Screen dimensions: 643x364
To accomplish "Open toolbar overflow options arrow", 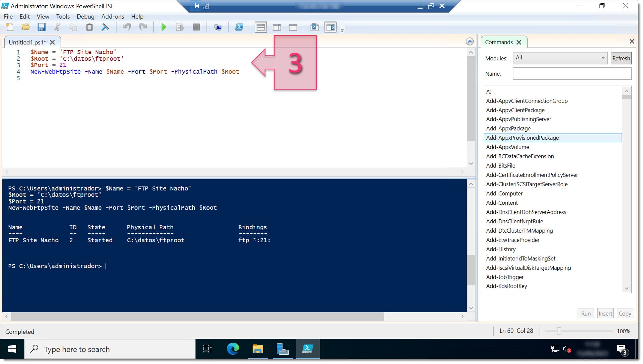I will click(342, 31).
